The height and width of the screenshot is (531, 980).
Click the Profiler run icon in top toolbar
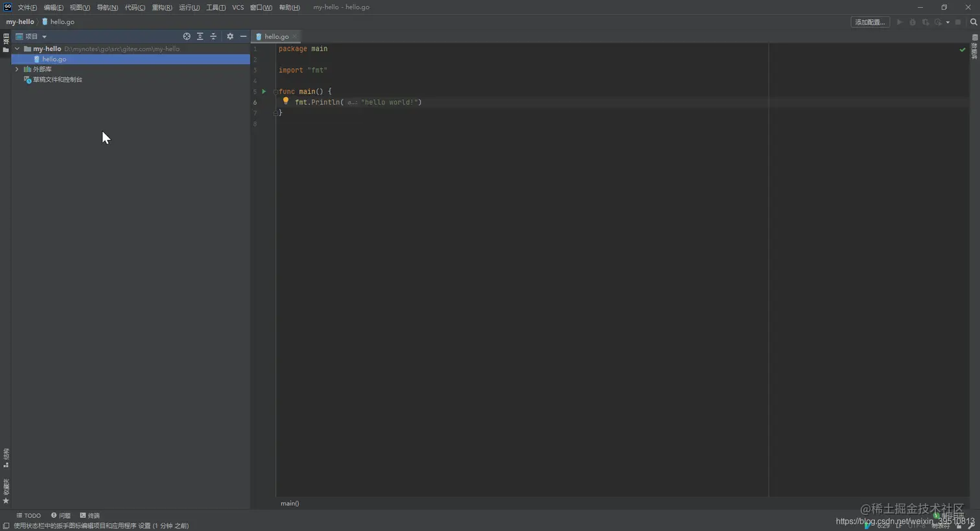(x=938, y=22)
